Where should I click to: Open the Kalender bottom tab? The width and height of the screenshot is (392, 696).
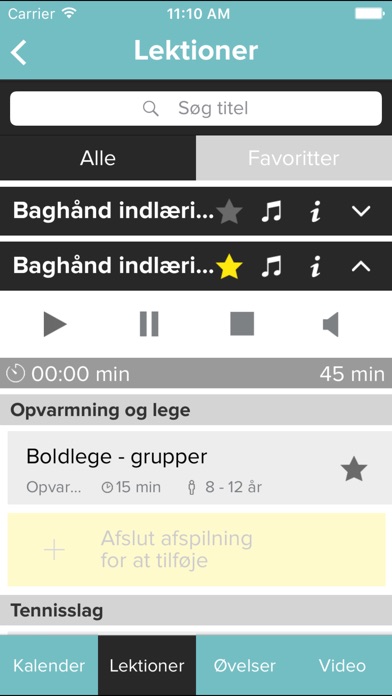point(49,665)
